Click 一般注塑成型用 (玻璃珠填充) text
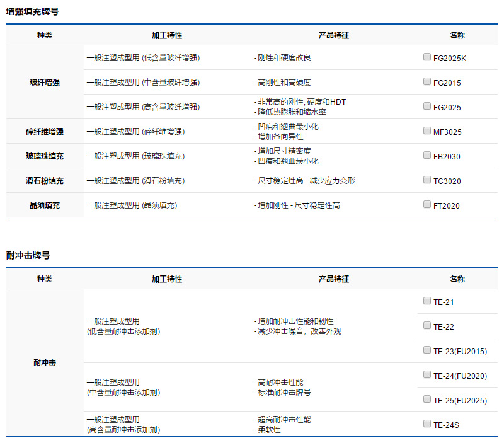The width and height of the screenshot is (504, 443). 135,156
